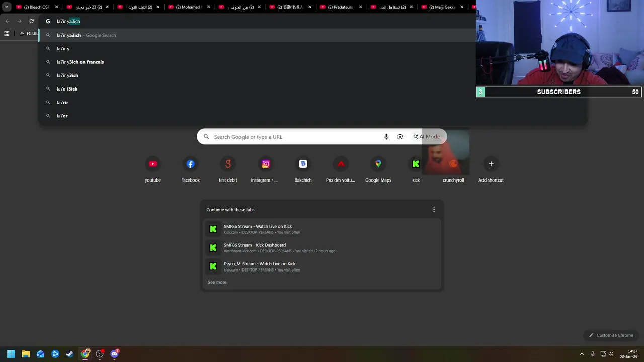Switch to the (2) Mohamed tab
The image size is (644, 362).
click(189, 7)
